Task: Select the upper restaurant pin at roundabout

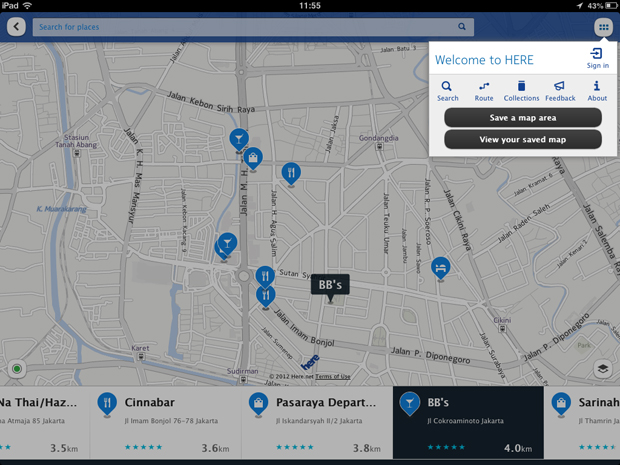Action: (x=265, y=276)
